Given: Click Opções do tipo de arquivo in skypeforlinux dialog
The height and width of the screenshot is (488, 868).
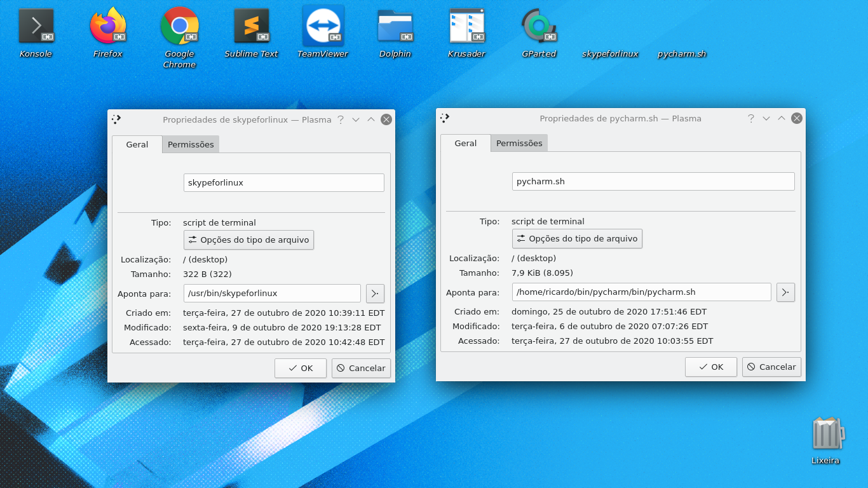Looking at the screenshot, I should [x=248, y=240].
